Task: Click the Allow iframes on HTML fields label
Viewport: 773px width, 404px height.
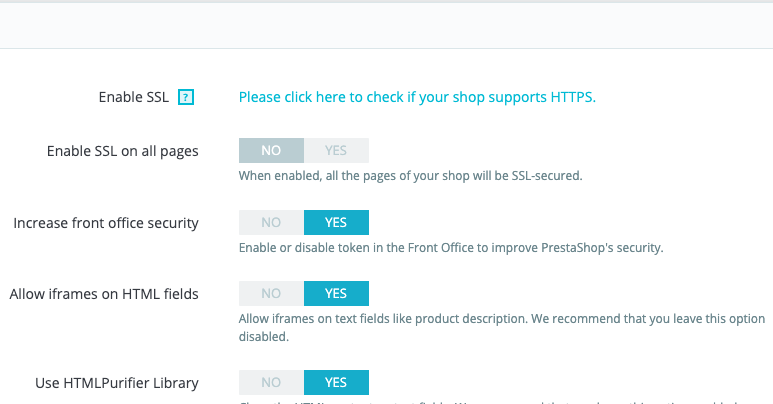Action: click(x=104, y=294)
